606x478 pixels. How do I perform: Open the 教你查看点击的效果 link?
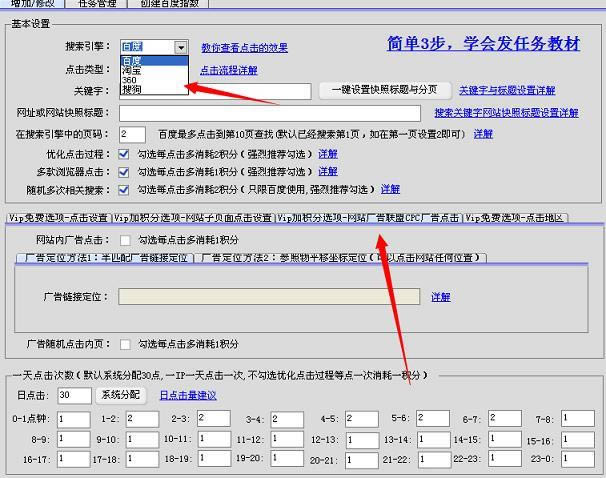coord(244,47)
